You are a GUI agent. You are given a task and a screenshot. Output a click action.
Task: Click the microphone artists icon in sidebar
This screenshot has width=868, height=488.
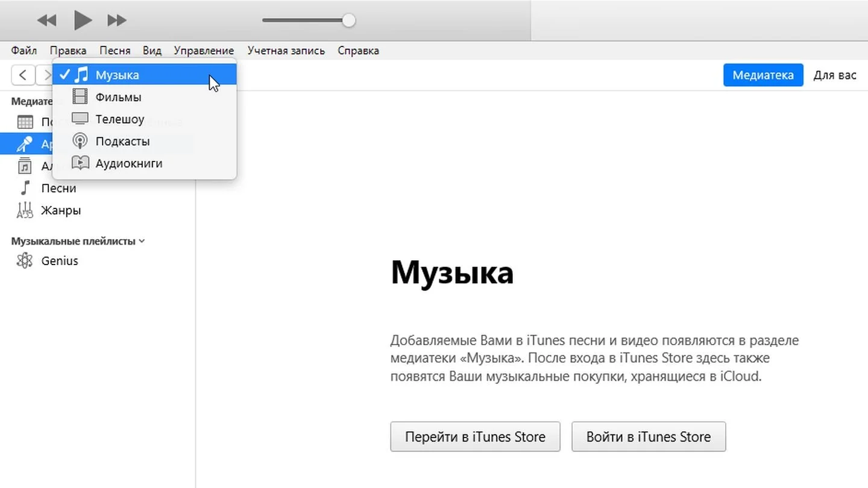coord(25,144)
